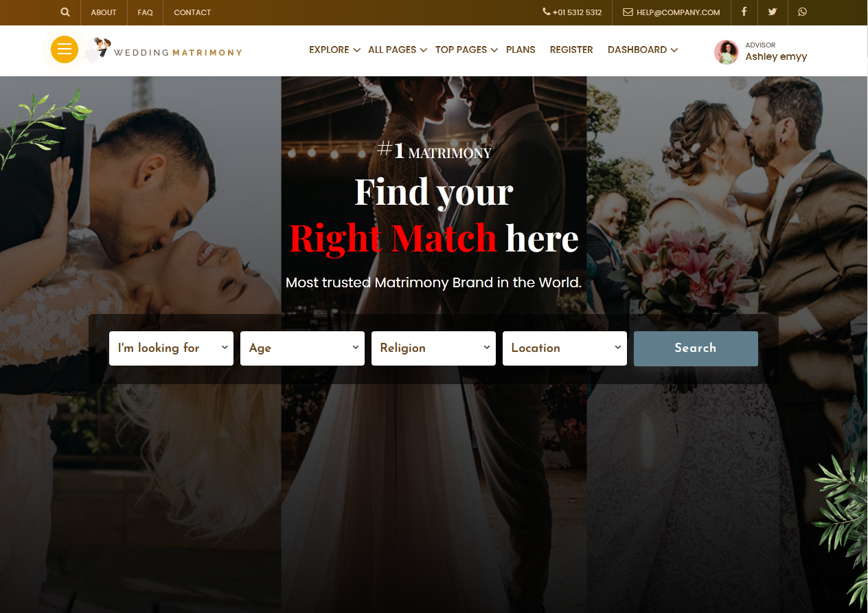Viewport: 868px width, 613px height.
Task: Open the TOP PAGES dropdown
Action: (x=461, y=49)
